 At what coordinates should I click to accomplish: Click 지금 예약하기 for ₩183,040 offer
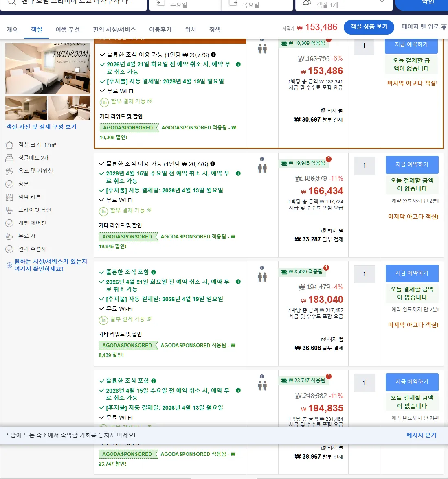(x=412, y=273)
